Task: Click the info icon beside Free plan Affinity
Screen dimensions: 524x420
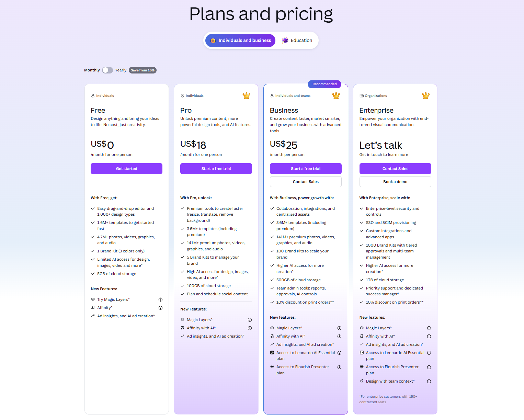Action: click(x=160, y=308)
